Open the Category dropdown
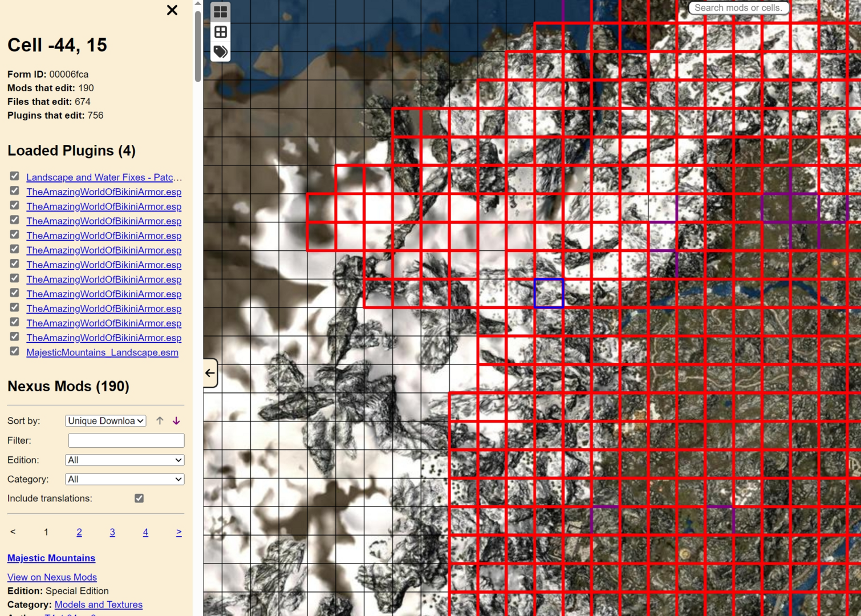This screenshot has height=616, width=861. pyautogui.click(x=125, y=479)
